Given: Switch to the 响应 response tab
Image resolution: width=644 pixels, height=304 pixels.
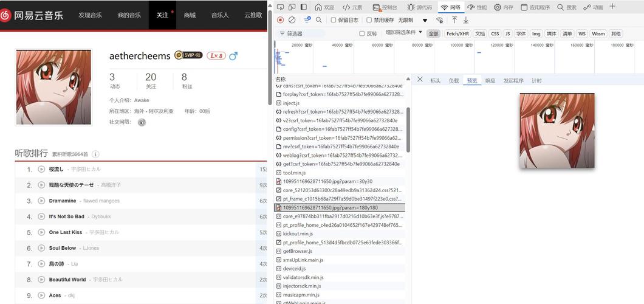Looking at the screenshot, I should [x=490, y=80].
